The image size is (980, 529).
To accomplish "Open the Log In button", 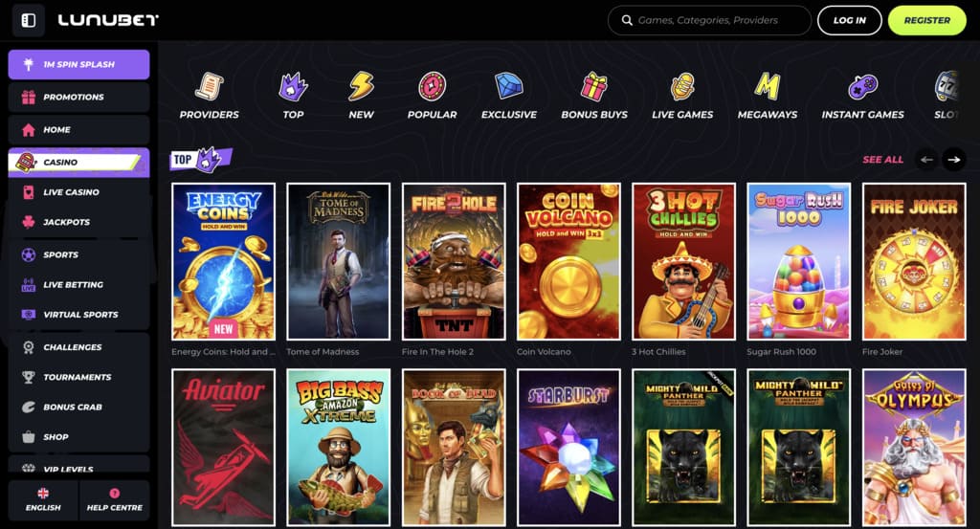I will click(849, 21).
